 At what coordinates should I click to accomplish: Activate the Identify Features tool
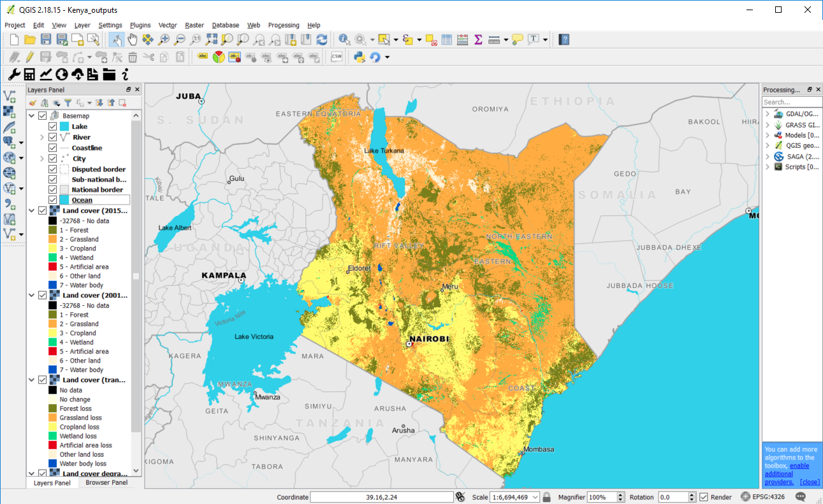click(x=344, y=39)
